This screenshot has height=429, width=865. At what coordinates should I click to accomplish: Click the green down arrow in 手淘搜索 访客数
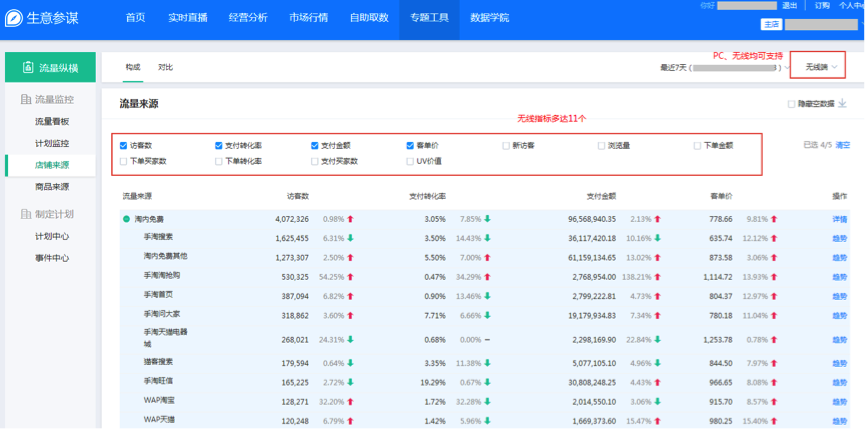click(x=351, y=238)
